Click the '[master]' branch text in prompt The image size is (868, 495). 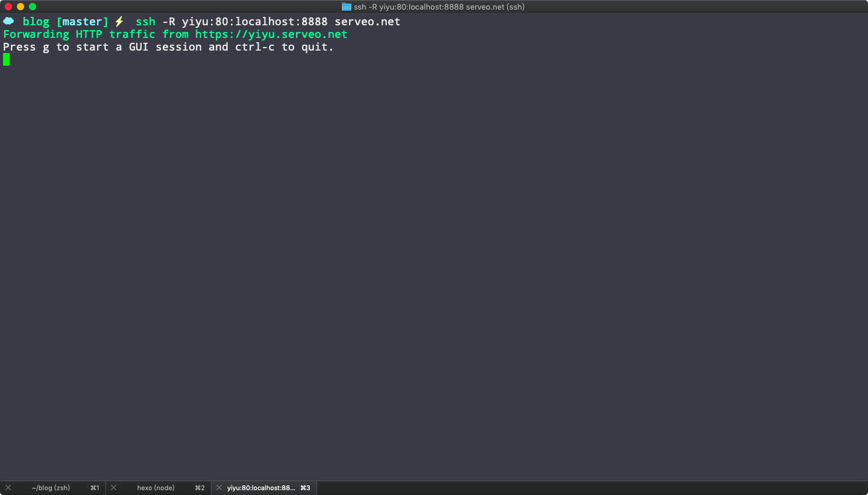[x=83, y=22]
